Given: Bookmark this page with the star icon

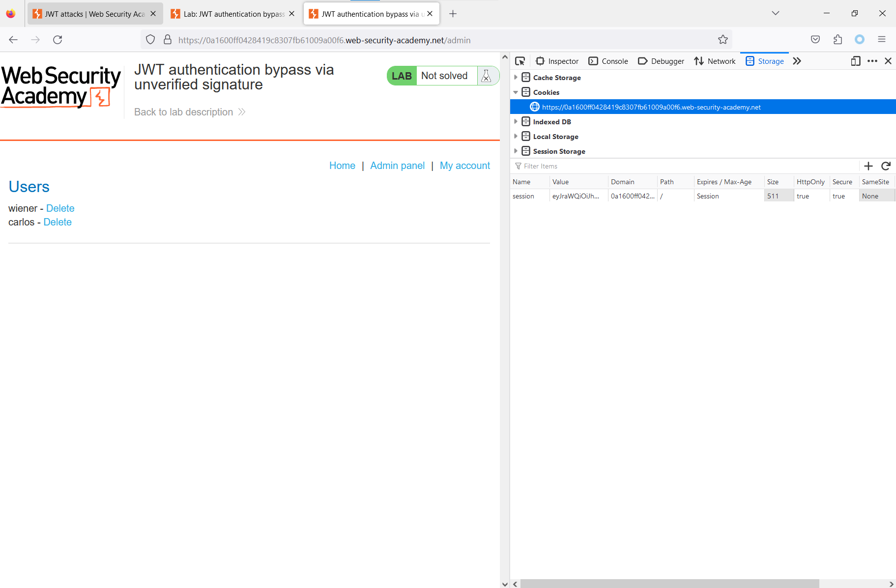Looking at the screenshot, I should pyautogui.click(x=723, y=40).
